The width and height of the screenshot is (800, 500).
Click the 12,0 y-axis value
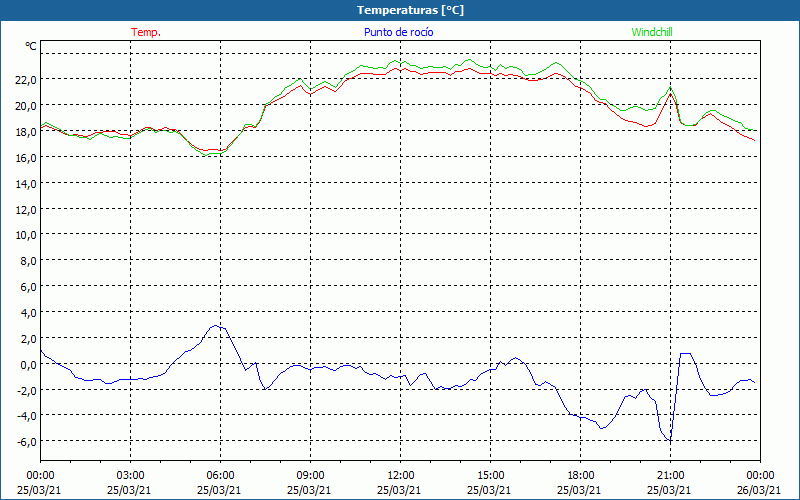[x=26, y=210]
